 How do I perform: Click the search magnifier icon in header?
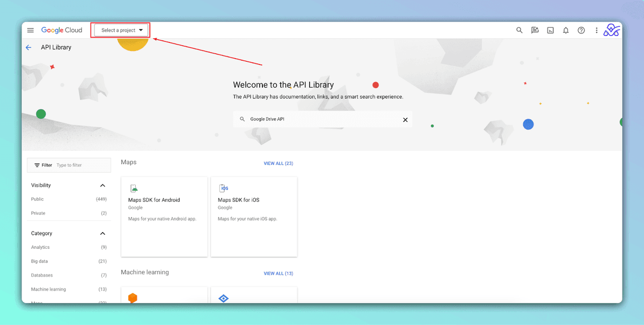tap(519, 31)
